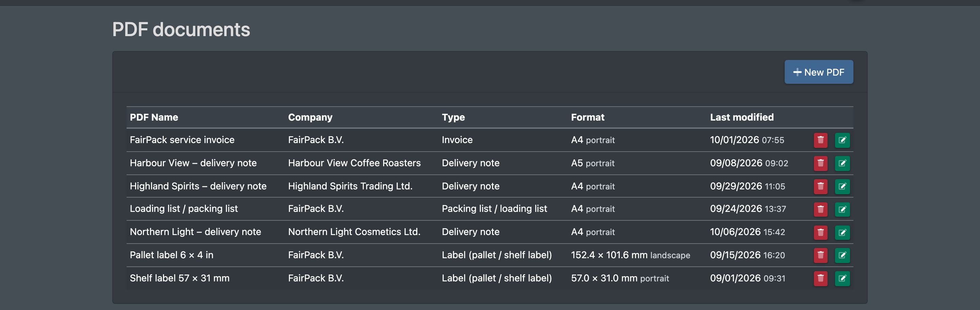The width and height of the screenshot is (980, 310).
Task: Delete the Shelf label 57 × 31 mm
Action: [820, 278]
